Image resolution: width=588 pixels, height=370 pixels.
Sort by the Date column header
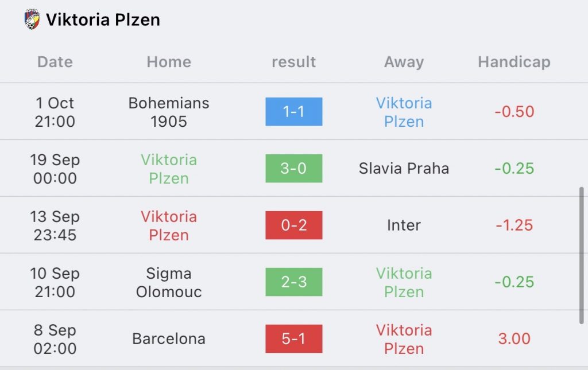(x=55, y=62)
